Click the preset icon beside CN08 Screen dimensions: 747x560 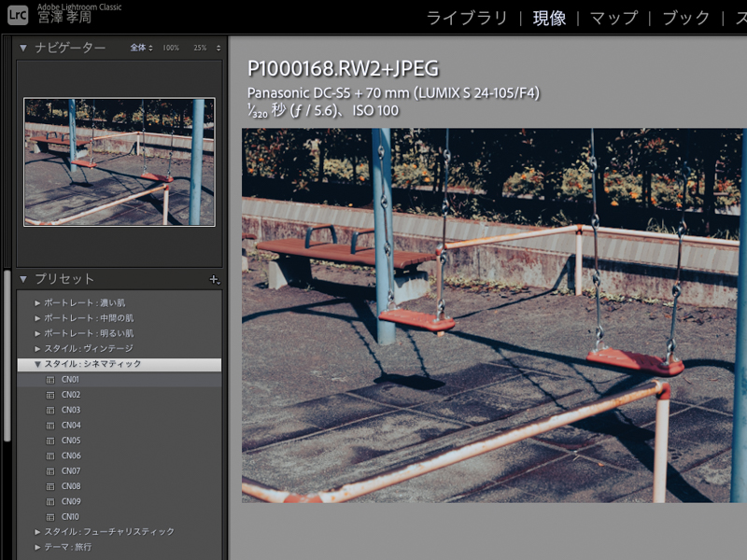[50, 486]
